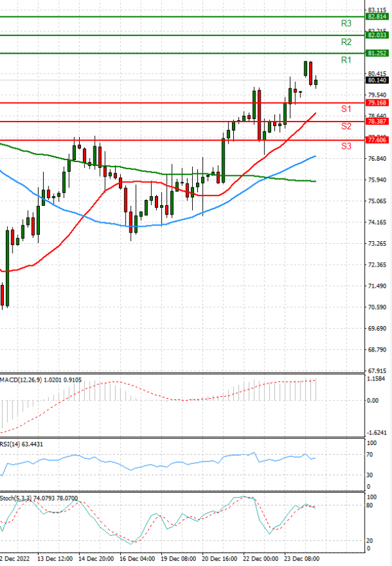Click the S3 support label
The height and width of the screenshot is (566, 392).
pyautogui.click(x=346, y=146)
